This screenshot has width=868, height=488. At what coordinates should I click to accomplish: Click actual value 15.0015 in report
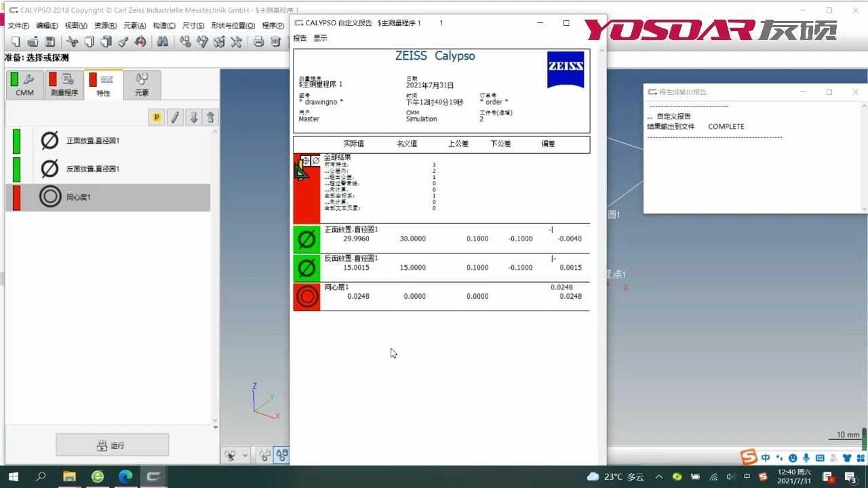(356, 268)
